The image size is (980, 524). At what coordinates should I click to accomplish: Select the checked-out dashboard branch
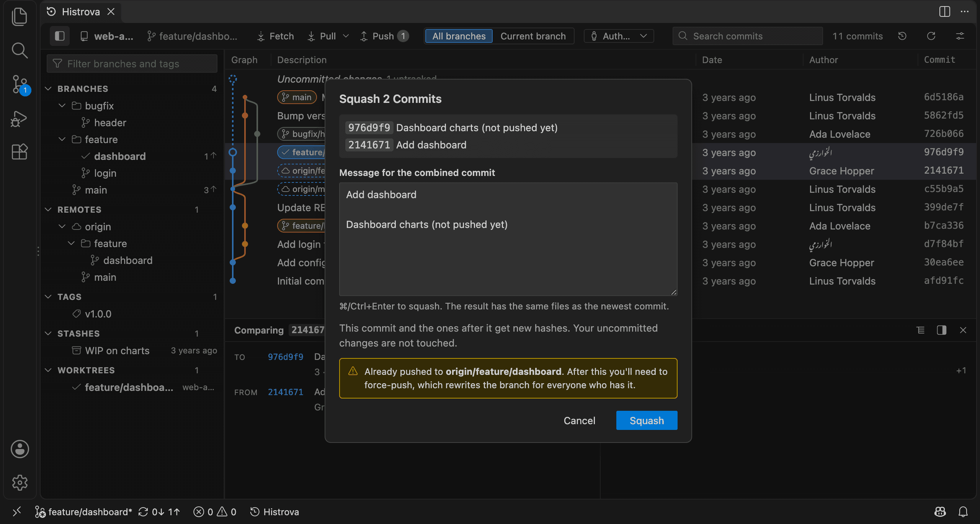(132, 156)
